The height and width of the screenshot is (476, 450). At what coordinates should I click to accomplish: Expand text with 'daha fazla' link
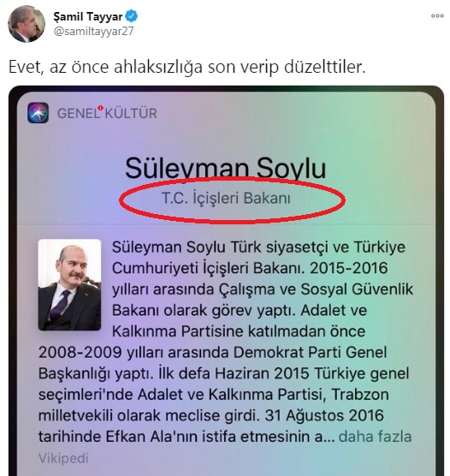pos(375,437)
